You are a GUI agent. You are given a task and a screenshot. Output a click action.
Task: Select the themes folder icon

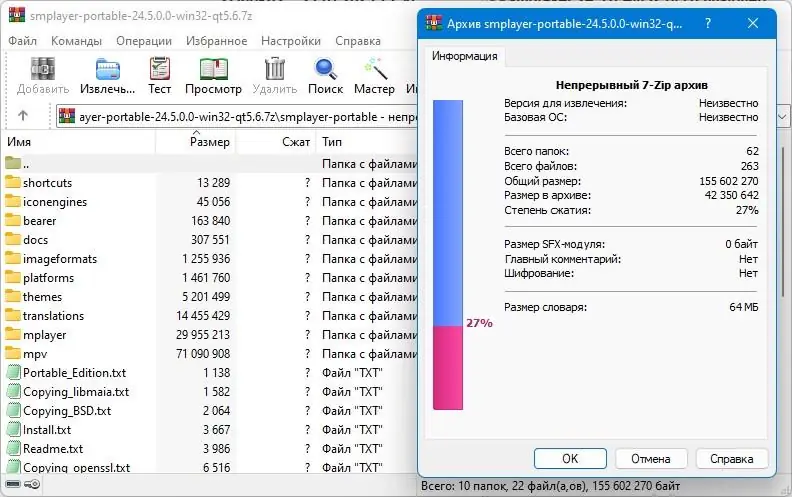tap(13, 296)
